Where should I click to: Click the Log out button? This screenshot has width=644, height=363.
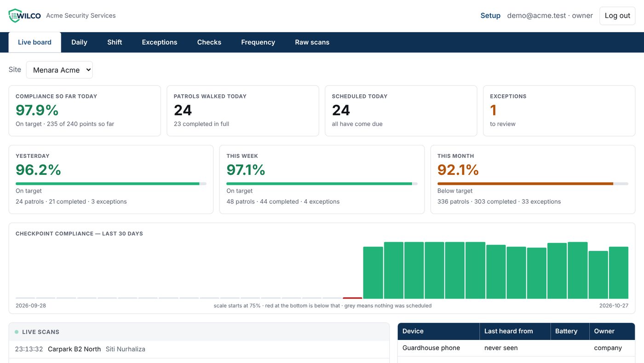(617, 16)
